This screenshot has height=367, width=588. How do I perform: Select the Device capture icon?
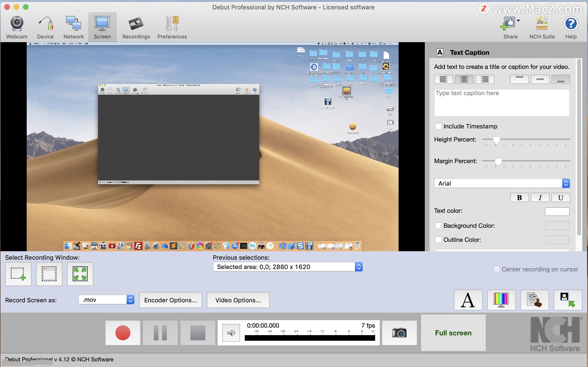[45, 27]
